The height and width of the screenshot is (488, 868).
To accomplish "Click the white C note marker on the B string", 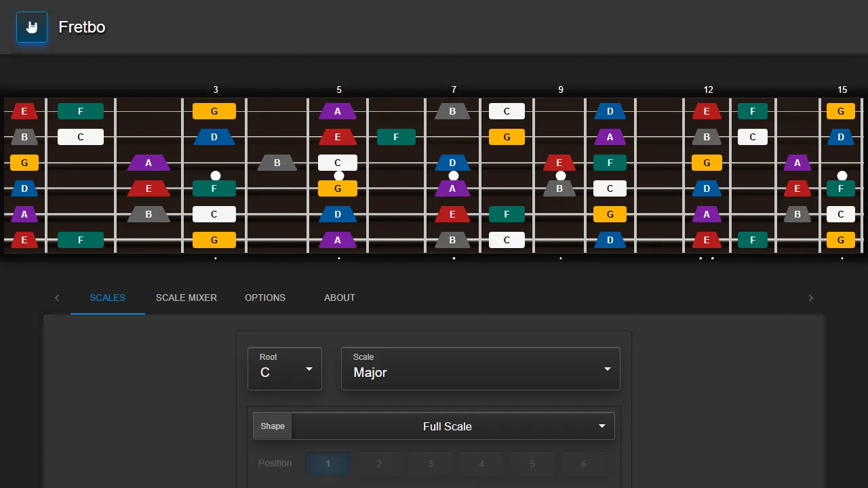I will [81, 137].
